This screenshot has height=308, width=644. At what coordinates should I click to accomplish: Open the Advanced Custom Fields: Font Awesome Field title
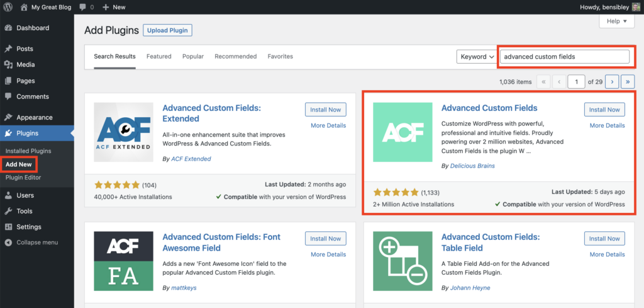[221, 242]
